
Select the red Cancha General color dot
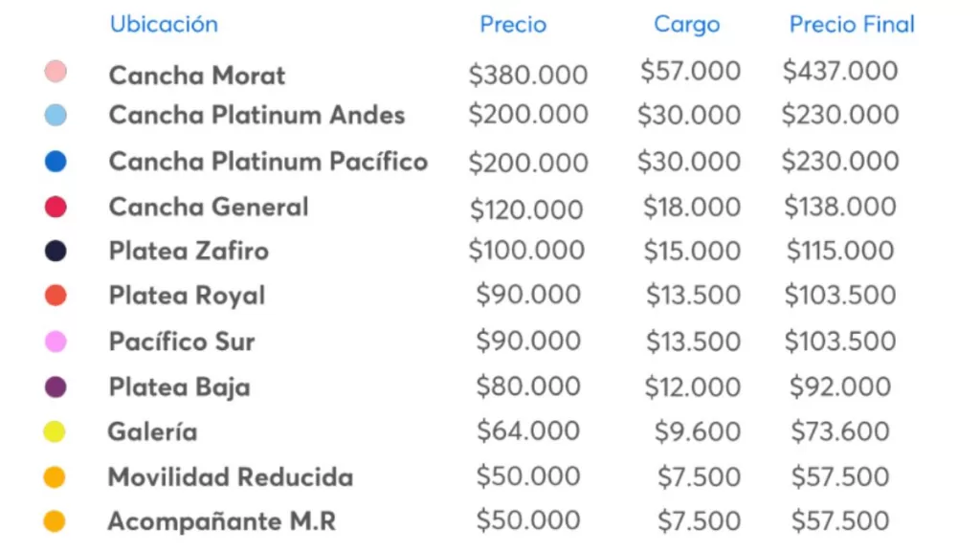(56, 207)
